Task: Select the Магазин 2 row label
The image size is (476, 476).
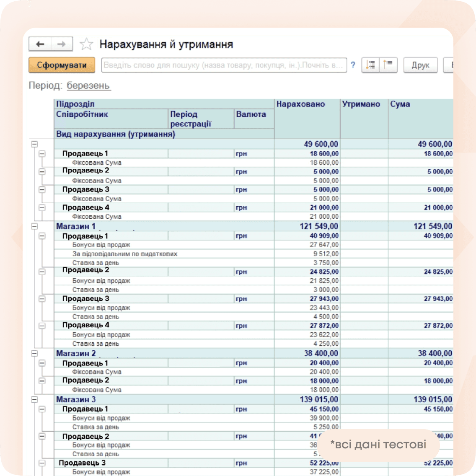Action: point(76,353)
